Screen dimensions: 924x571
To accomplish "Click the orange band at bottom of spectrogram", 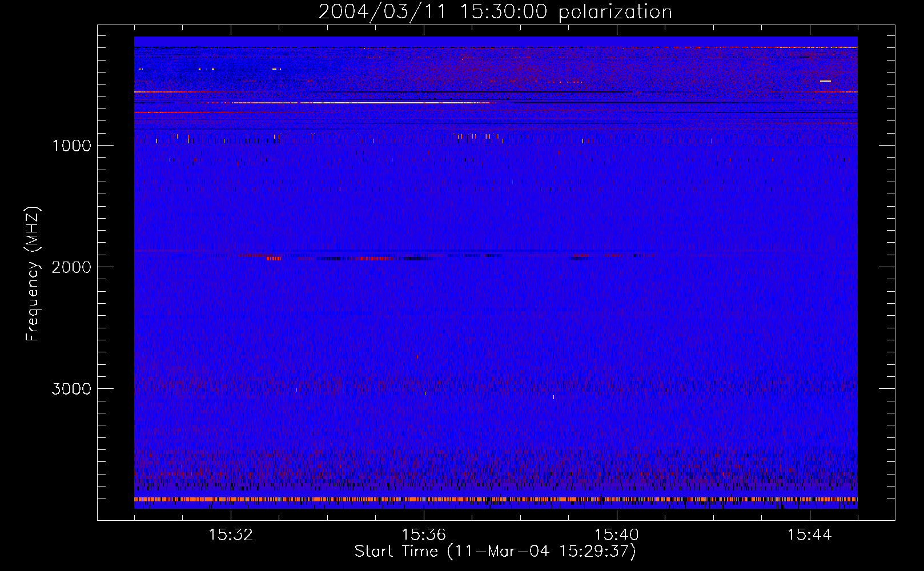I will 496,499.
